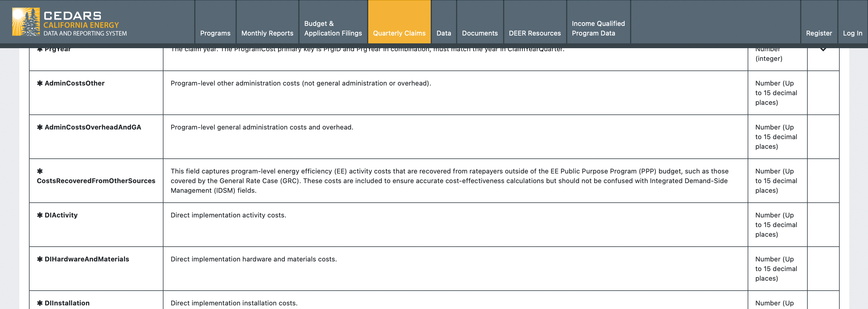This screenshot has height=309, width=868.
Task: Select the DIActivity field name
Action: (61, 215)
